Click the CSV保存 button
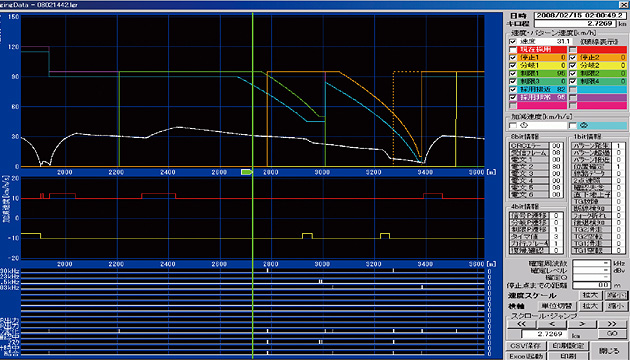 coord(526,346)
